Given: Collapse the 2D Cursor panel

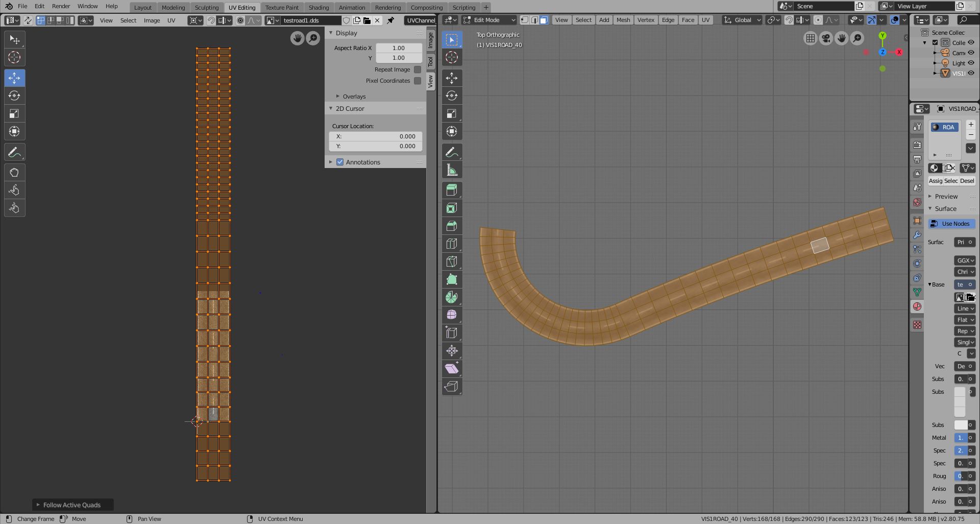Looking at the screenshot, I should click(x=350, y=109).
